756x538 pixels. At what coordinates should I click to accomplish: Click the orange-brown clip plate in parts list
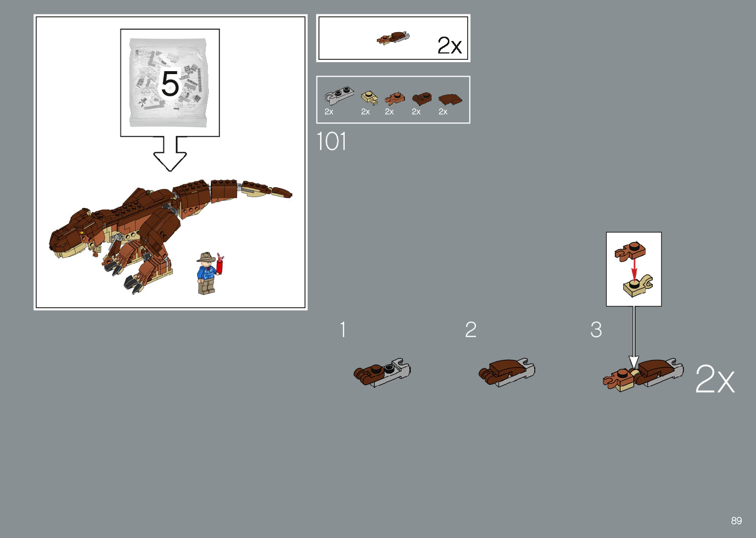tap(394, 99)
